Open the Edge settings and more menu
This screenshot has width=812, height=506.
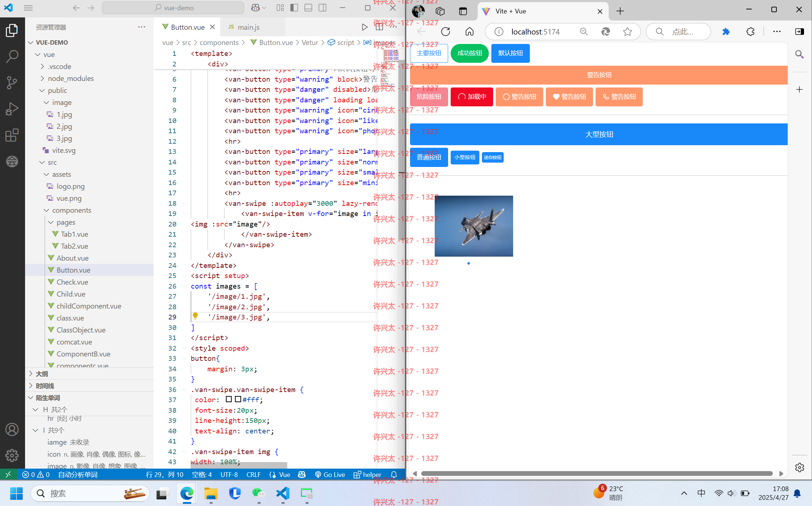pos(777,32)
